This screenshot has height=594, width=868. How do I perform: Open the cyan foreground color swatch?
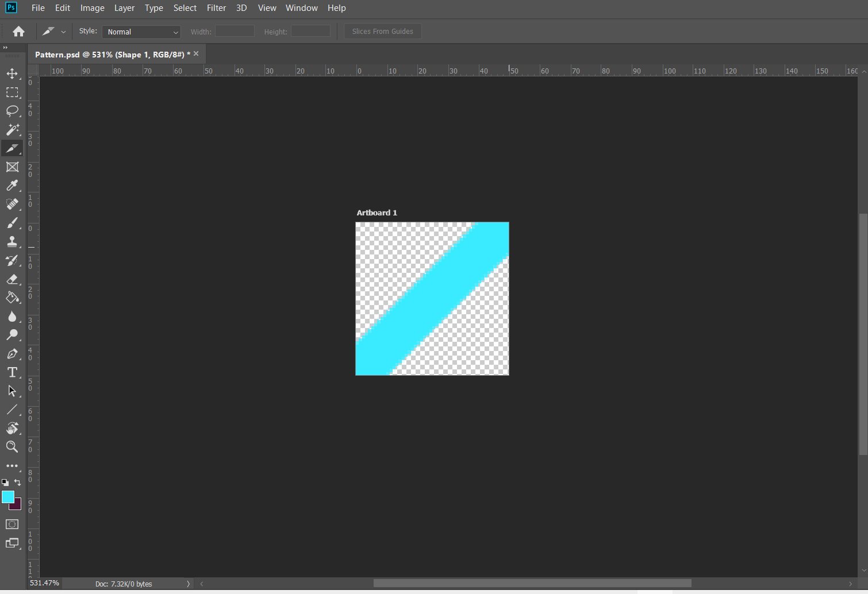pos(7,496)
